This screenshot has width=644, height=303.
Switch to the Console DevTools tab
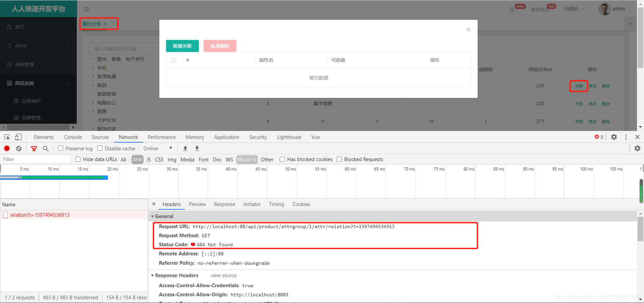click(x=73, y=137)
